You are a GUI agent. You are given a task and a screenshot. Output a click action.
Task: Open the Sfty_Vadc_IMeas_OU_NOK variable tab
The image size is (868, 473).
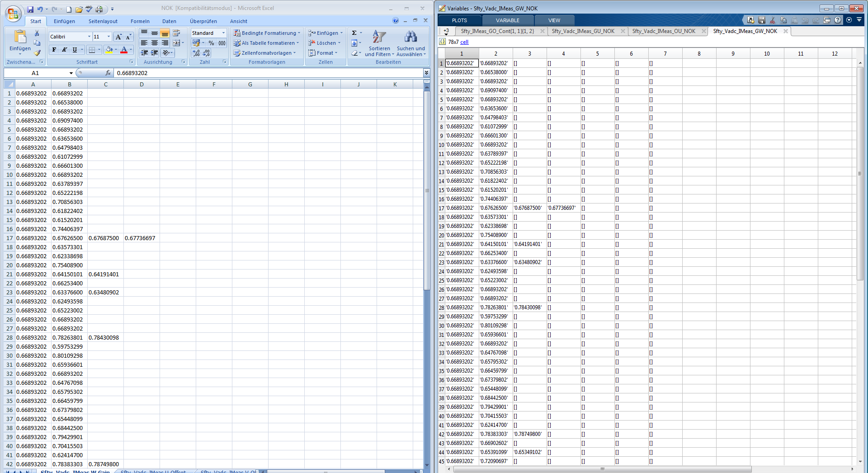click(x=664, y=31)
